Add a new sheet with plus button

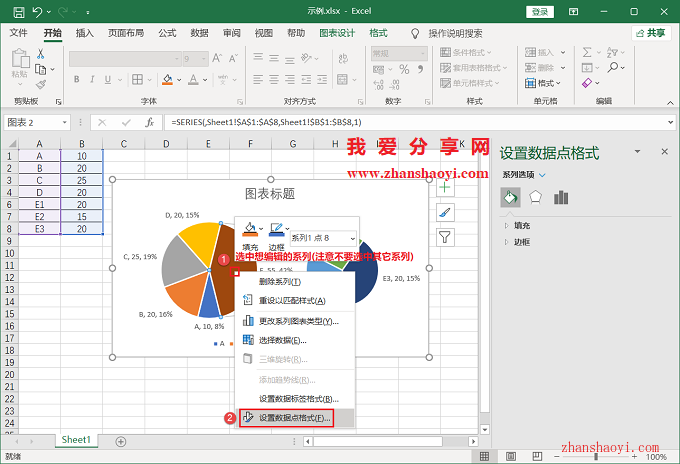[x=121, y=441]
